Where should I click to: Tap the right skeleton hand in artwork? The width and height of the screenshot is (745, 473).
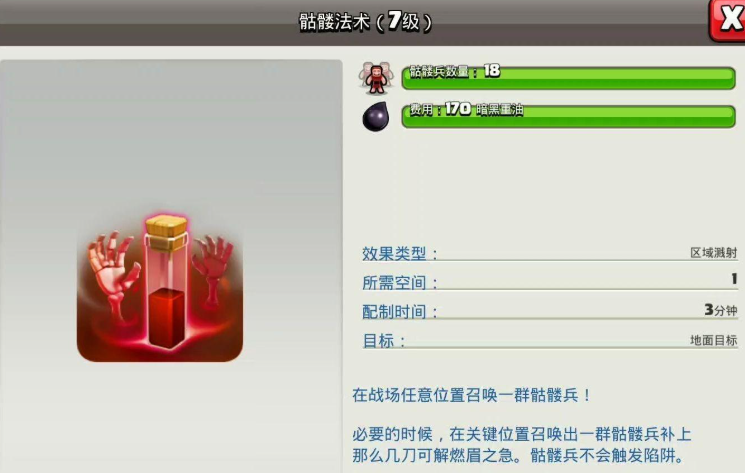(x=213, y=266)
